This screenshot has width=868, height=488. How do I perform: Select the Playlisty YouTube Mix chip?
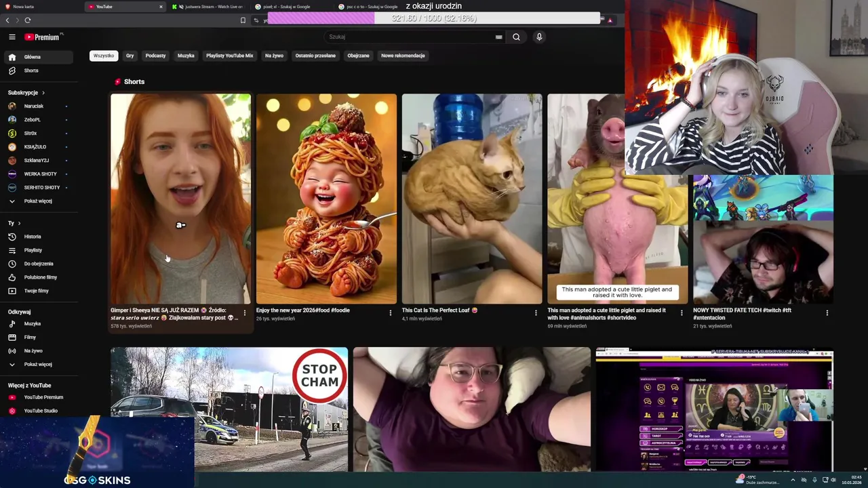[229, 56]
